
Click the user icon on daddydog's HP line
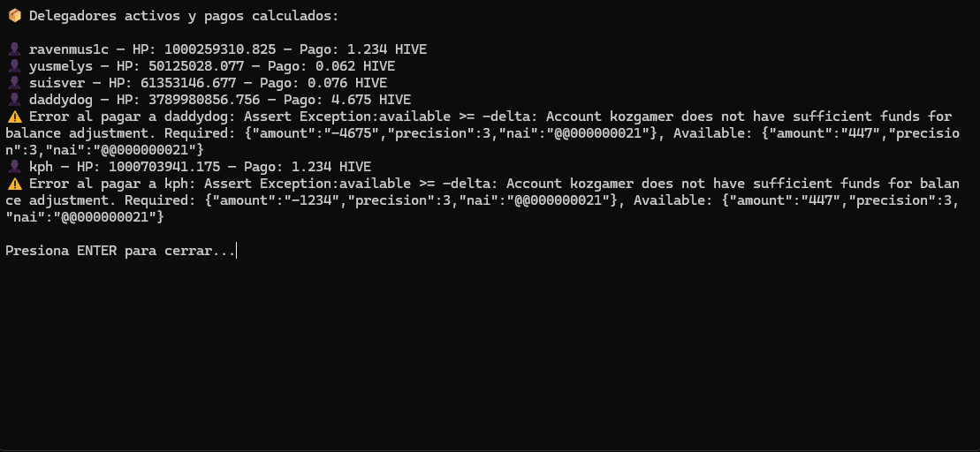(x=14, y=100)
